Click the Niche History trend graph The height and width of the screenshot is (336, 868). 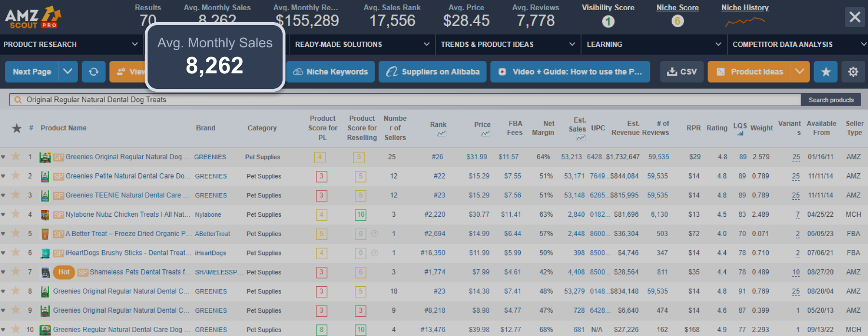click(745, 21)
